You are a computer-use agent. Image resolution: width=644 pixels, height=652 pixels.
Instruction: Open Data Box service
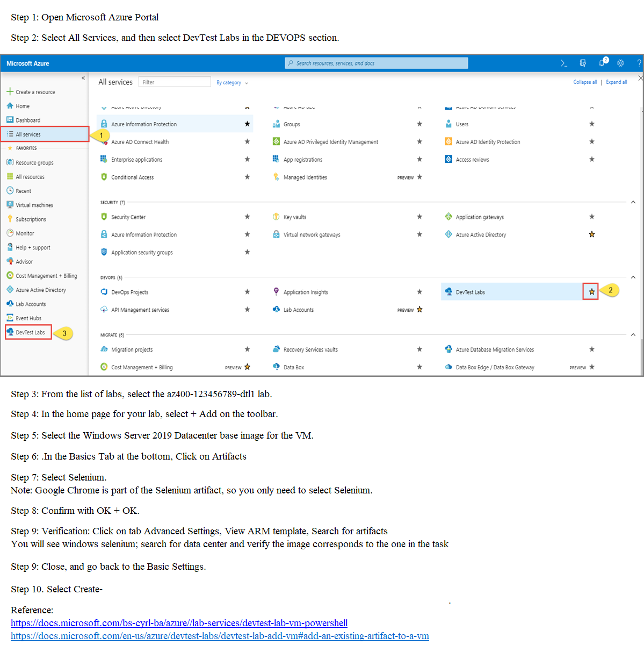[294, 368]
